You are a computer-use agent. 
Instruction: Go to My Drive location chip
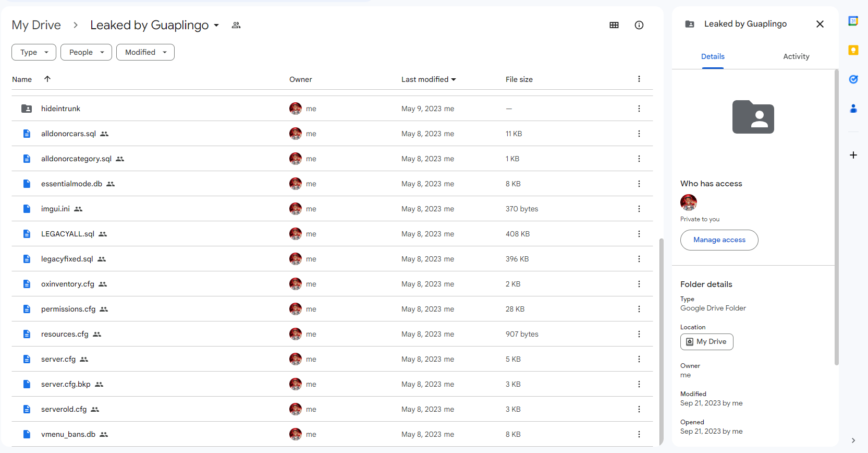[x=706, y=342]
